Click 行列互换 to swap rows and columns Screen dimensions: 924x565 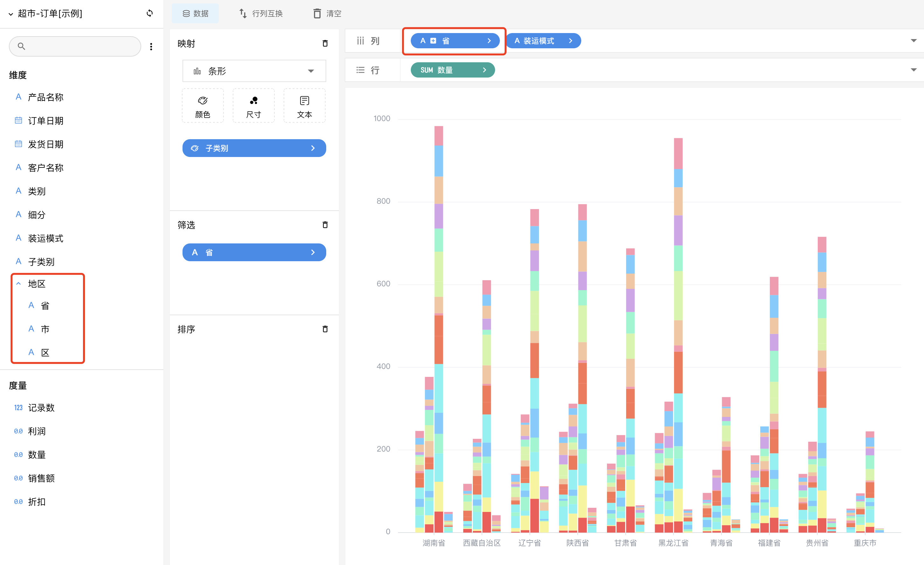(261, 13)
